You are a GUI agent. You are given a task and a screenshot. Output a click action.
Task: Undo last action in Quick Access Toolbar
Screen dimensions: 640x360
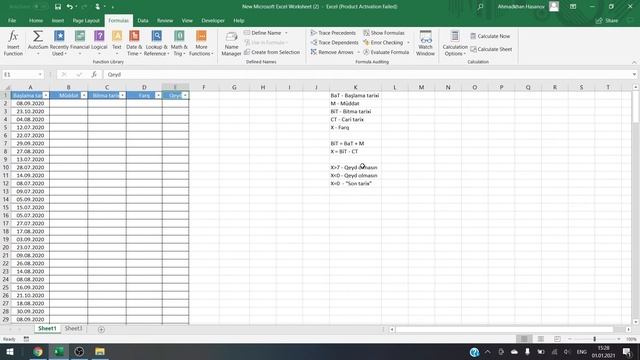click(70, 7)
